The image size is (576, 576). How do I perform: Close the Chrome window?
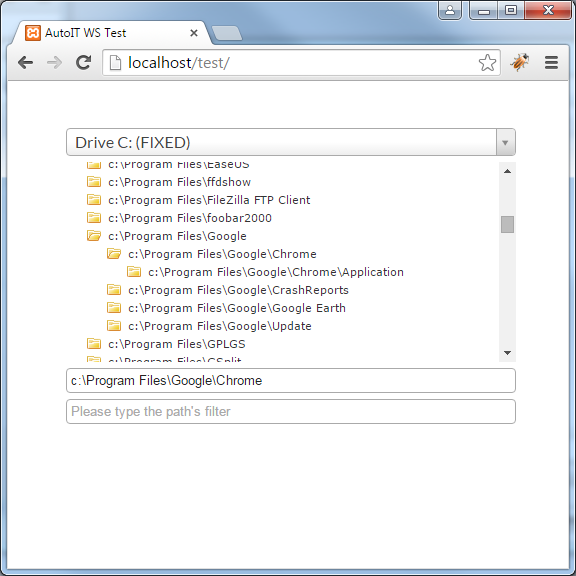(548, 10)
